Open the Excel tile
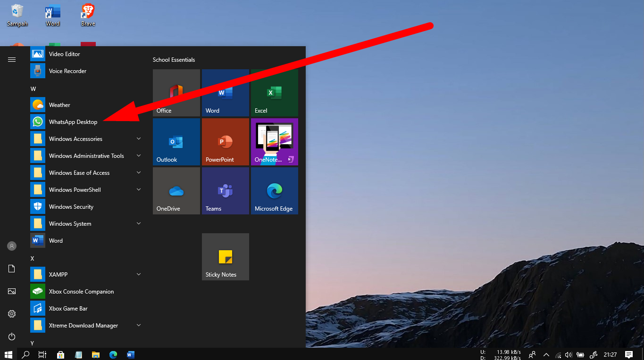 (x=275, y=93)
